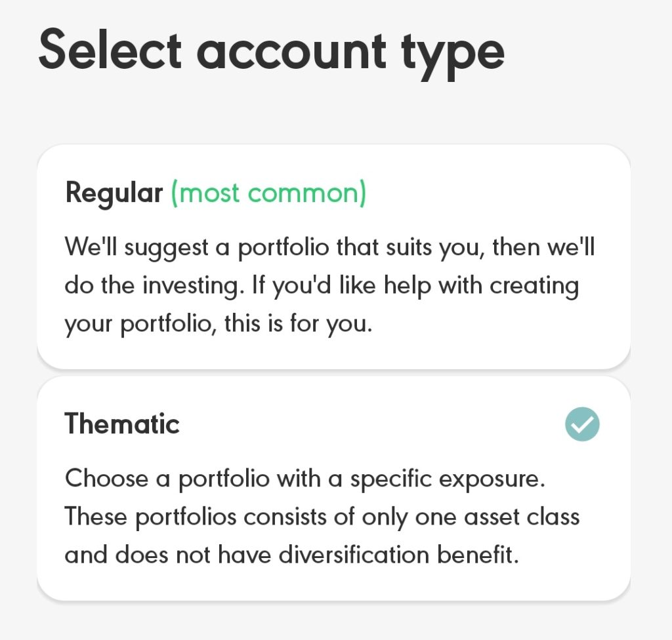The image size is (672, 640).
Task: Click the words "asset class" in Thematic card
Action: point(522,517)
